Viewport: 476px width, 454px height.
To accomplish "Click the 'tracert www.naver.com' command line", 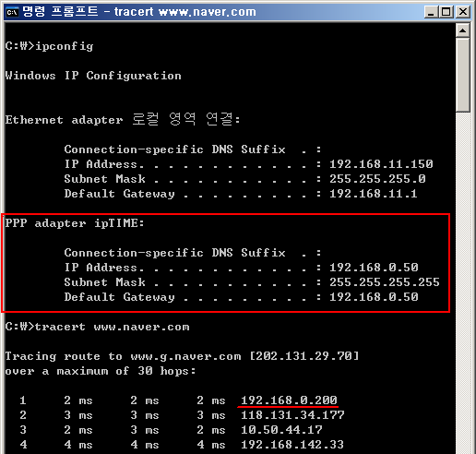I will point(97,327).
